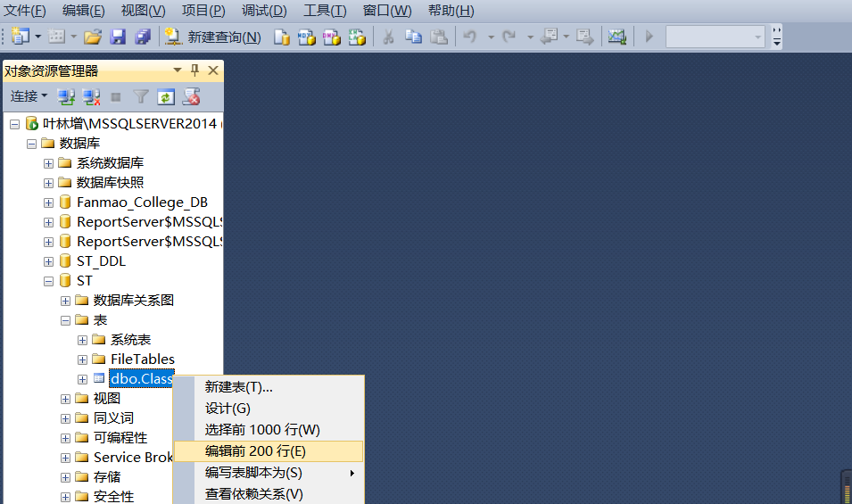The width and height of the screenshot is (852, 504).
Task: Expand the 数据库快照 folder
Action: click(x=48, y=183)
